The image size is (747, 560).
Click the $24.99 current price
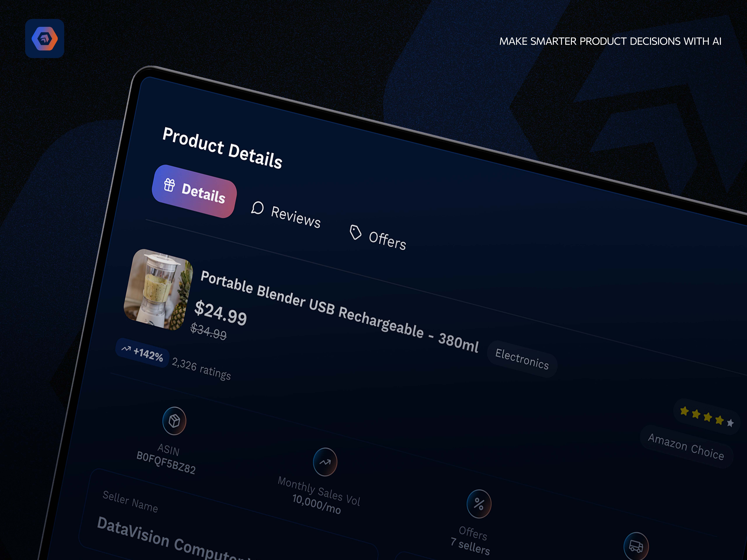pyautogui.click(x=220, y=313)
